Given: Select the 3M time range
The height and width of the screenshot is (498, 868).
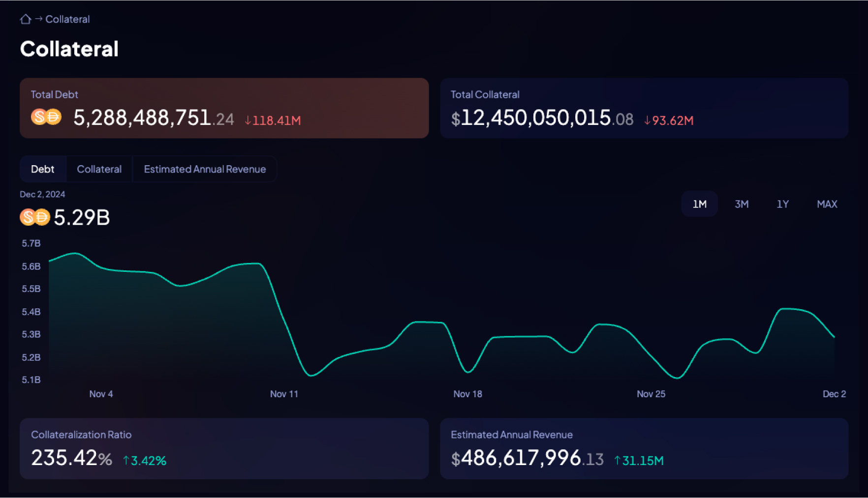Looking at the screenshot, I should point(742,204).
